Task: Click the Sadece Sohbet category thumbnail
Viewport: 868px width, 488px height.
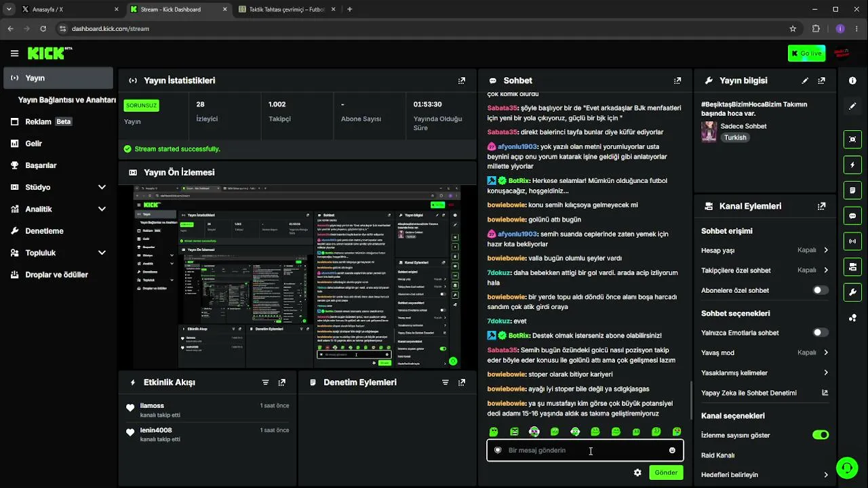Action: [x=709, y=131]
